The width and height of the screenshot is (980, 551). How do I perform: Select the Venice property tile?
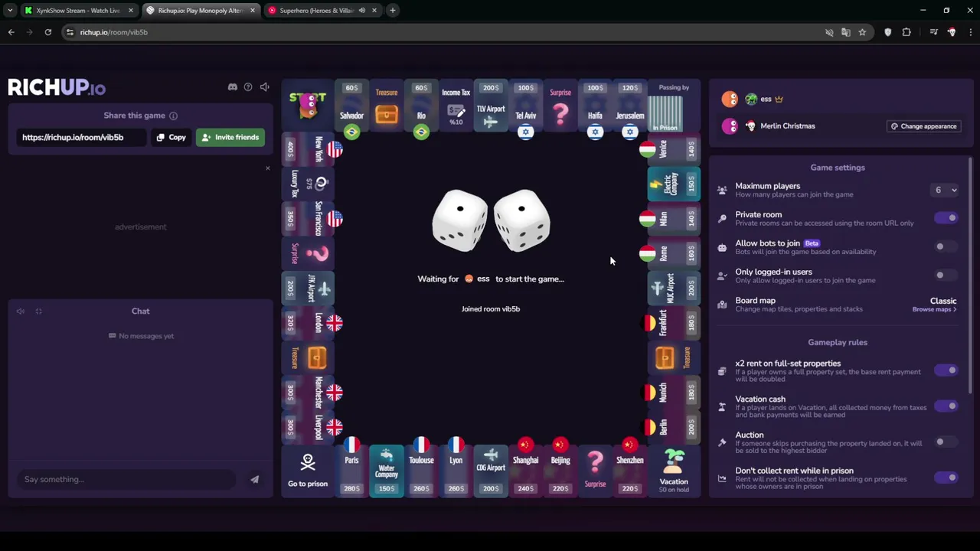click(674, 150)
